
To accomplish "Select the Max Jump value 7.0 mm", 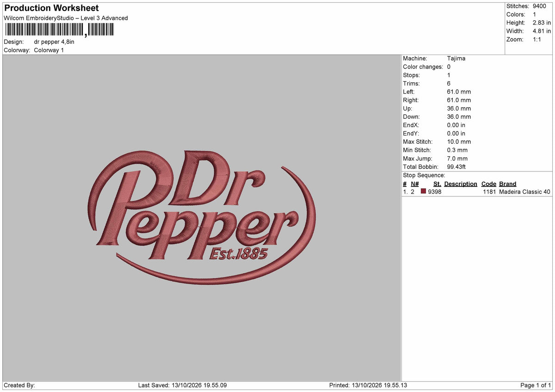I will pyautogui.click(x=457, y=158).
